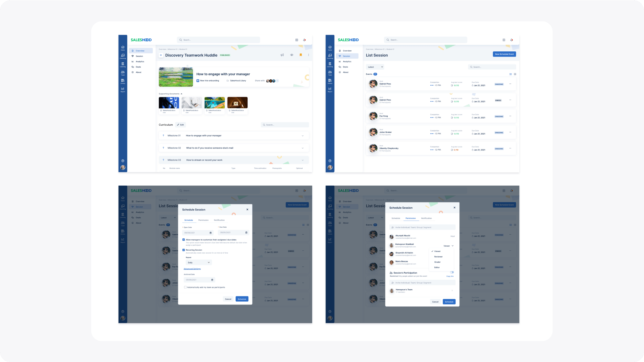The width and height of the screenshot is (644, 362).
Task: Uncheck Allow managers to customize due dates
Action: [x=184, y=240]
